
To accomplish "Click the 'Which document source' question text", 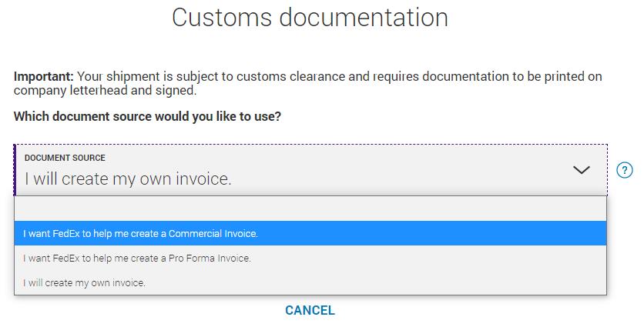I will pos(147,116).
